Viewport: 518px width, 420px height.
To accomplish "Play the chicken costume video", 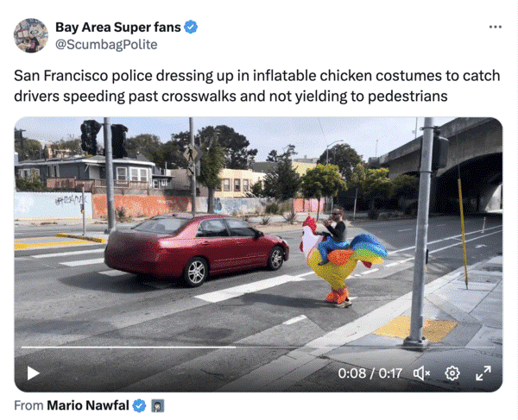I will point(34,373).
